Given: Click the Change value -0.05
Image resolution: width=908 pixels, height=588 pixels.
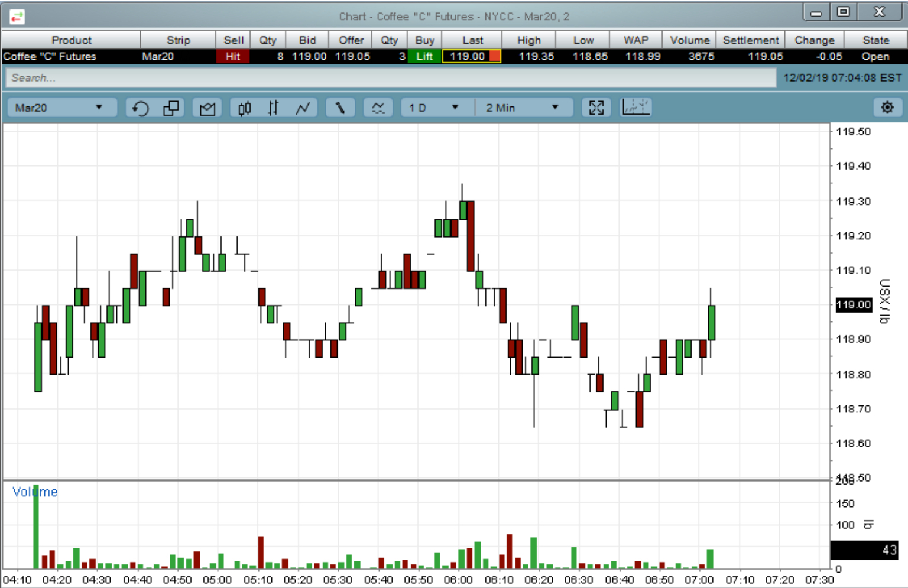Looking at the screenshot, I should point(829,56).
